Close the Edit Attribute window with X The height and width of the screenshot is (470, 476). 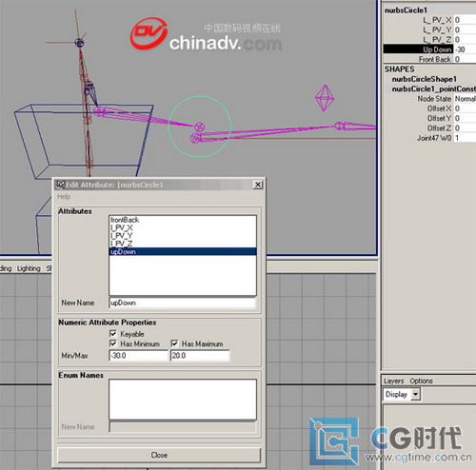point(258,185)
